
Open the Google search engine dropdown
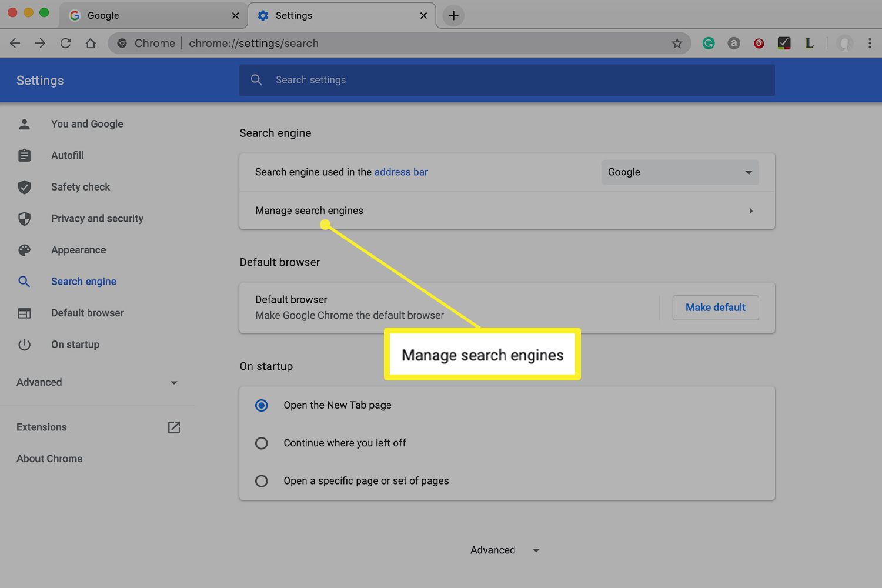click(x=680, y=172)
